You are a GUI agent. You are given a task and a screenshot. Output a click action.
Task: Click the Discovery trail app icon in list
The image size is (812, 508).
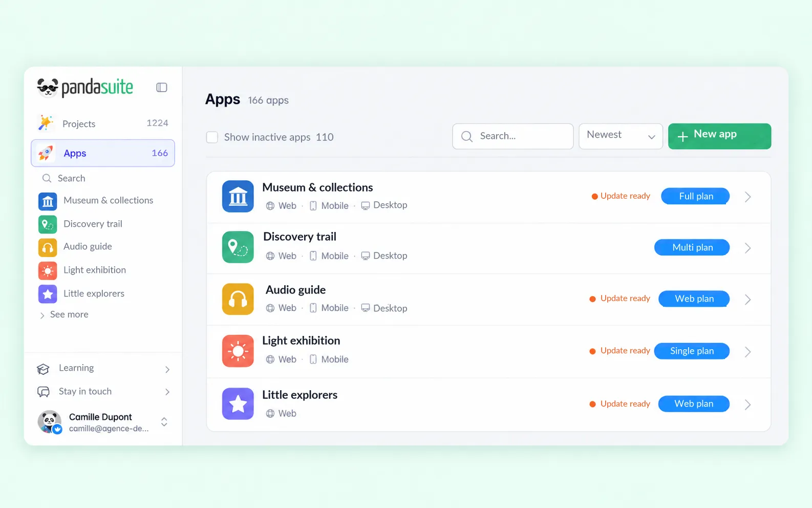pyautogui.click(x=238, y=247)
